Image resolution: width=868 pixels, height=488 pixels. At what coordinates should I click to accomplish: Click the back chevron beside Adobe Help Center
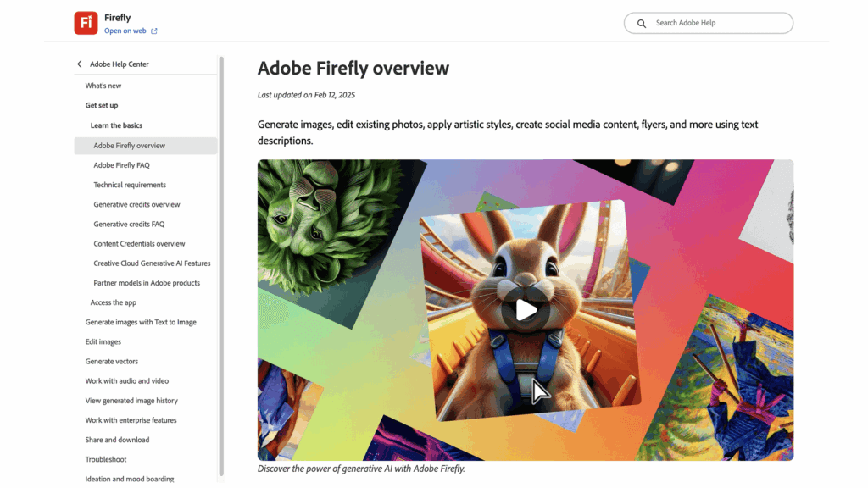click(x=79, y=64)
